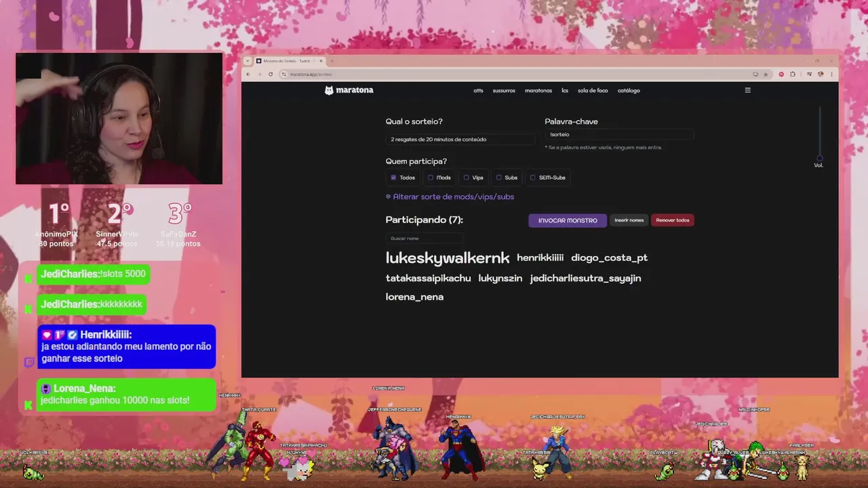Check the Vips checkbox
The width and height of the screenshot is (868, 488).
pyautogui.click(x=466, y=178)
